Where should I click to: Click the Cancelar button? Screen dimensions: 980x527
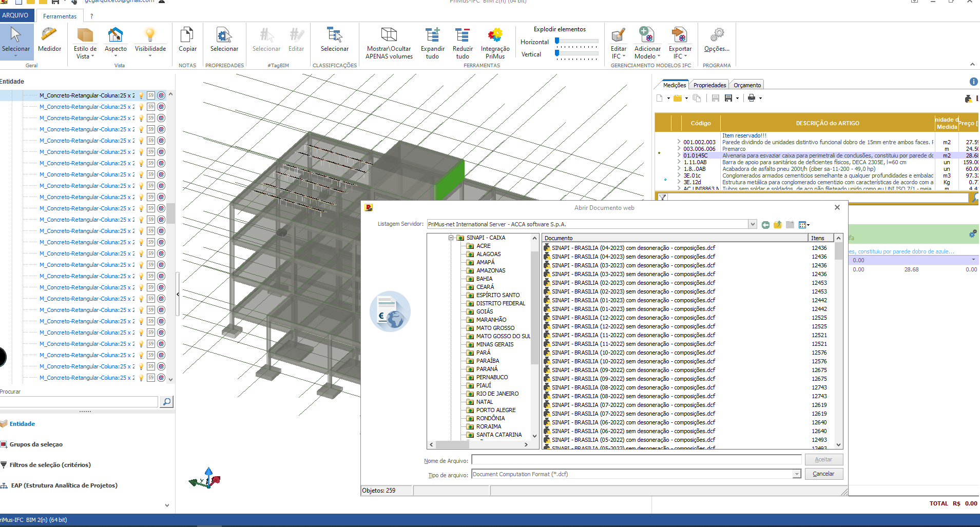823,474
